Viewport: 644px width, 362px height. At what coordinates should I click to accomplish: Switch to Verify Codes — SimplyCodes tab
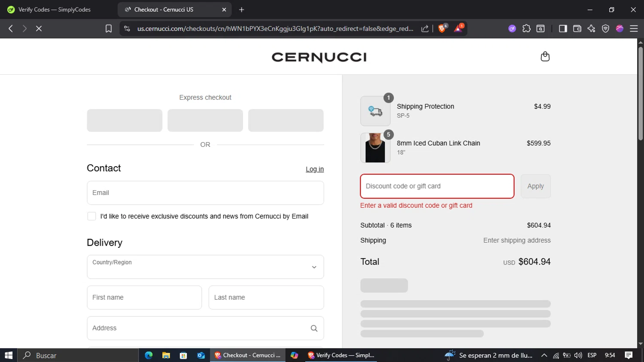54,9
